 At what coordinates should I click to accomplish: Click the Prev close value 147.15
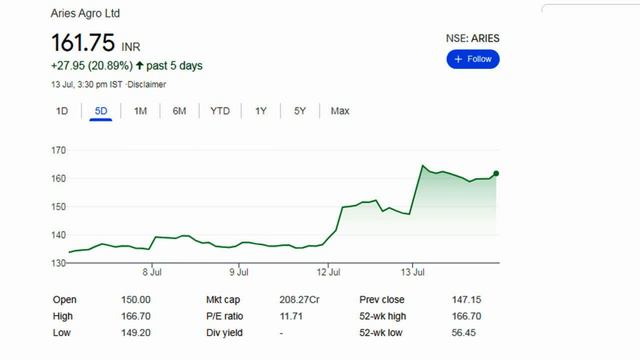[x=467, y=300]
